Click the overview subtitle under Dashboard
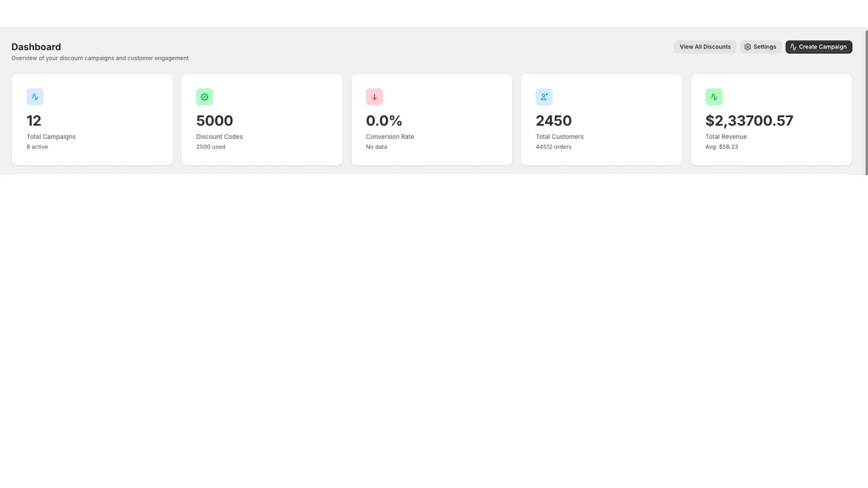Screen dimensions: 868x488 (100, 58)
